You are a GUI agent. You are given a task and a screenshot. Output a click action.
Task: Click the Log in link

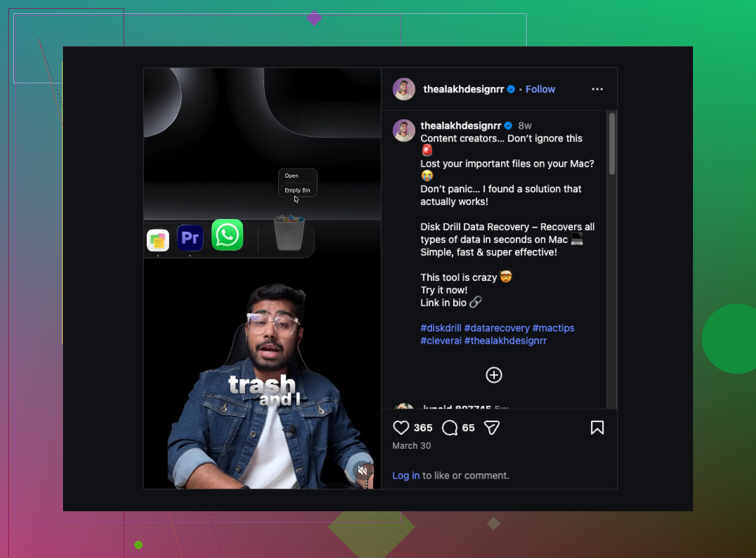(x=406, y=475)
